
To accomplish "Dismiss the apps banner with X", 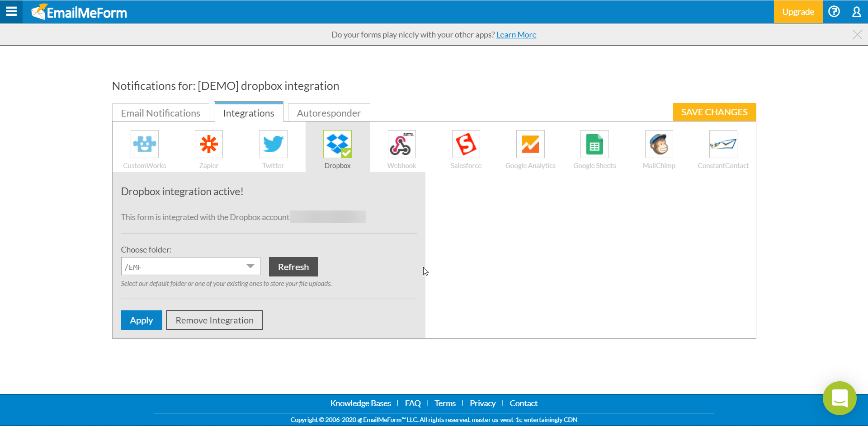I will point(857,35).
